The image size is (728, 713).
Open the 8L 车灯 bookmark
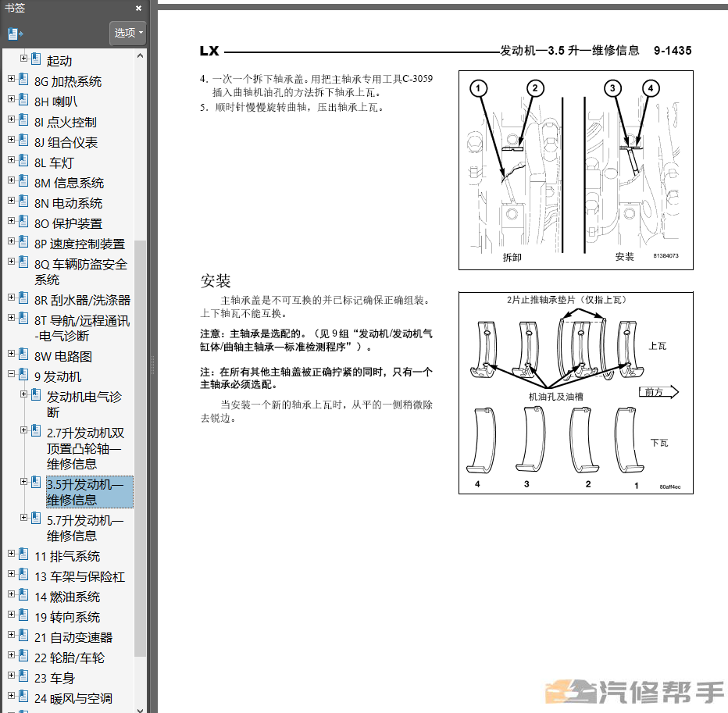54,163
